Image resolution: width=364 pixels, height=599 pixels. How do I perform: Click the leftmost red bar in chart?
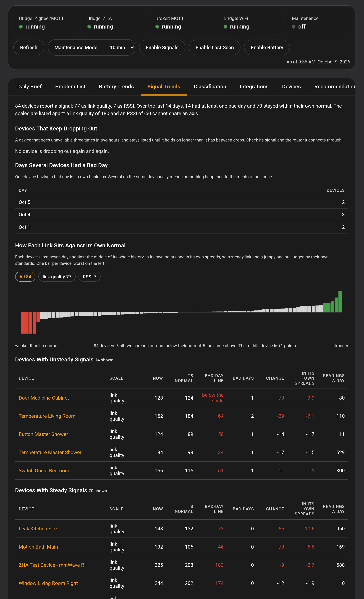23,323
